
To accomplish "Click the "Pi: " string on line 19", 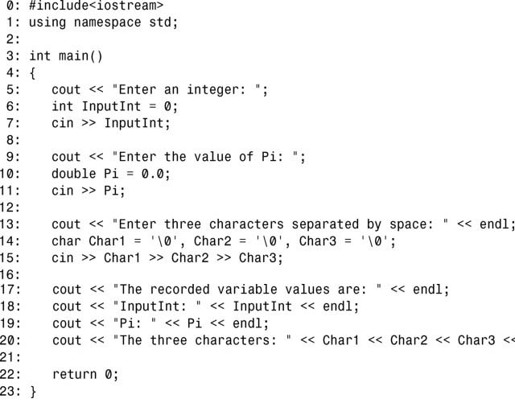I will point(135,323).
